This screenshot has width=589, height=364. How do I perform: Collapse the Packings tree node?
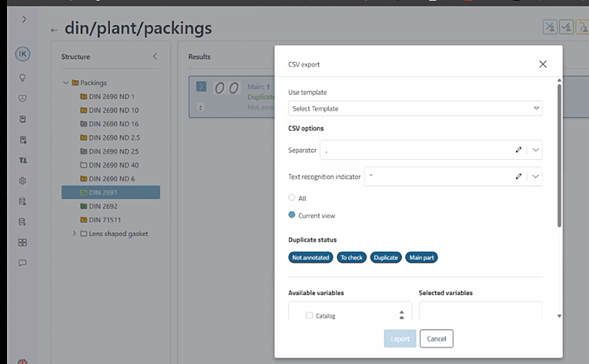tap(66, 82)
